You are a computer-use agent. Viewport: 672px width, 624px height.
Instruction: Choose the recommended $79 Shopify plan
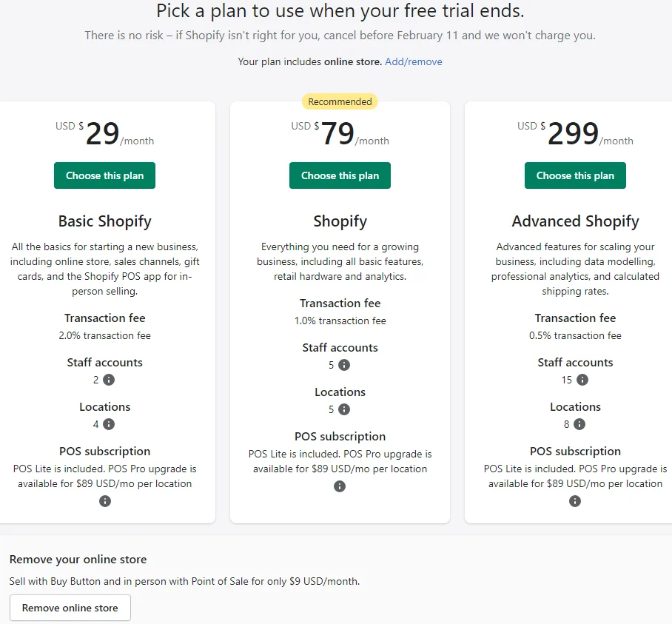[x=340, y=175]
